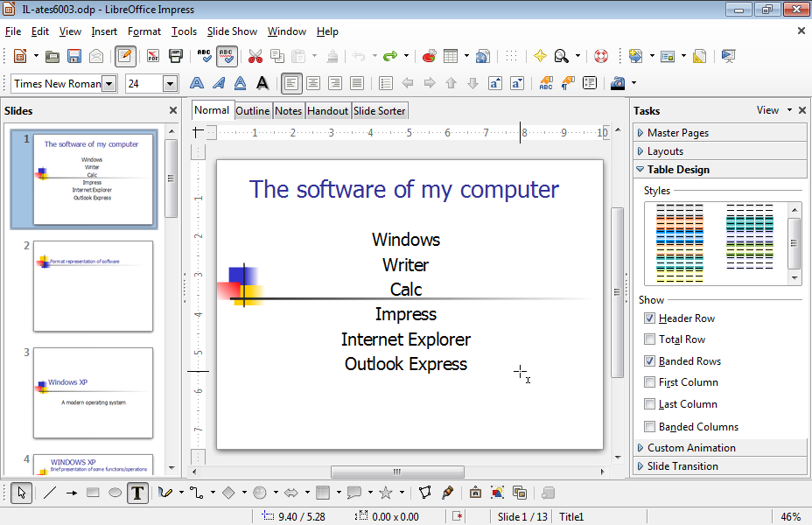Click the Cut scissors icon
Viewport: 812px width, 525px height.
[255, 56]
